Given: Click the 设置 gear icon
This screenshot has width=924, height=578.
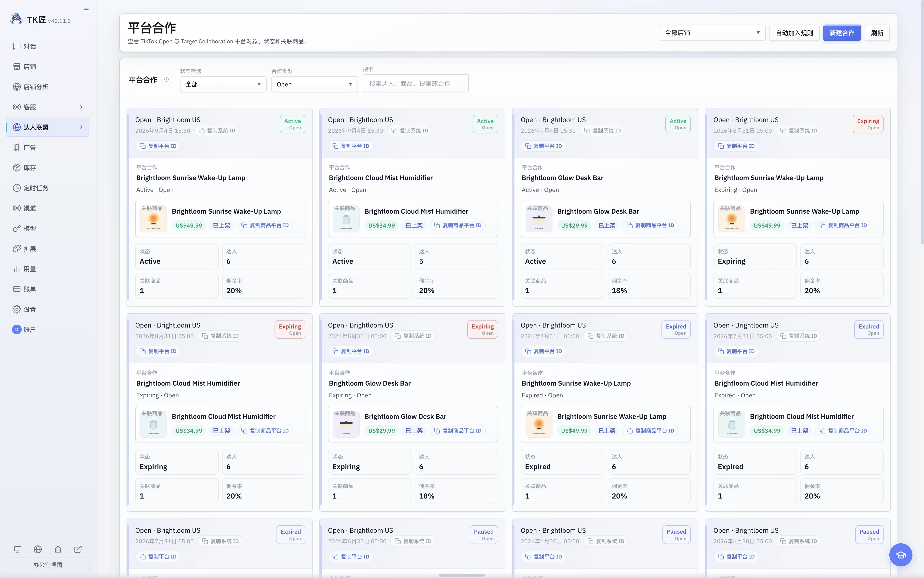Looking at the screenshot, I should [x=17, y=310].
